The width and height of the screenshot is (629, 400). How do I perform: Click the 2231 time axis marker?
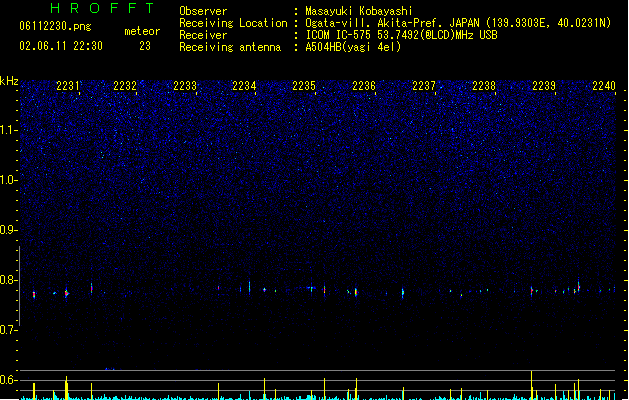tap(68, 86)
